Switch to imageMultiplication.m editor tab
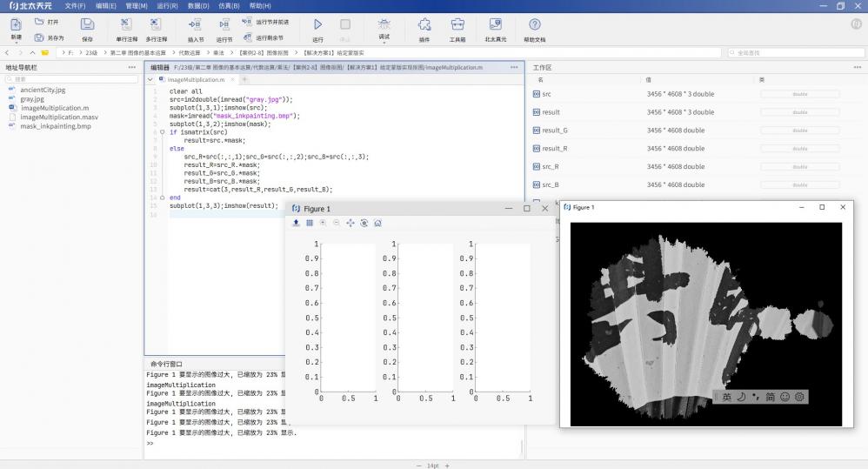868x469 pixels. [196, 79]
